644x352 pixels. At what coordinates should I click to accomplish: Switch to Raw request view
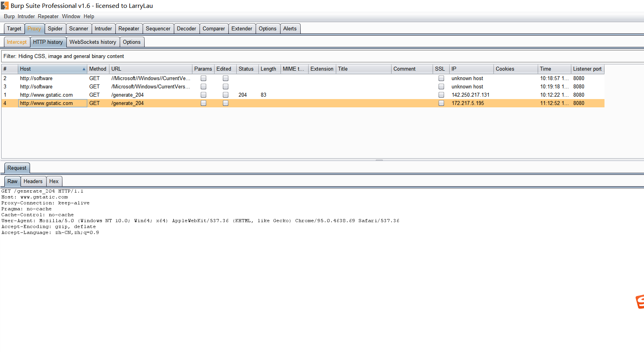(x=13, y=181)
